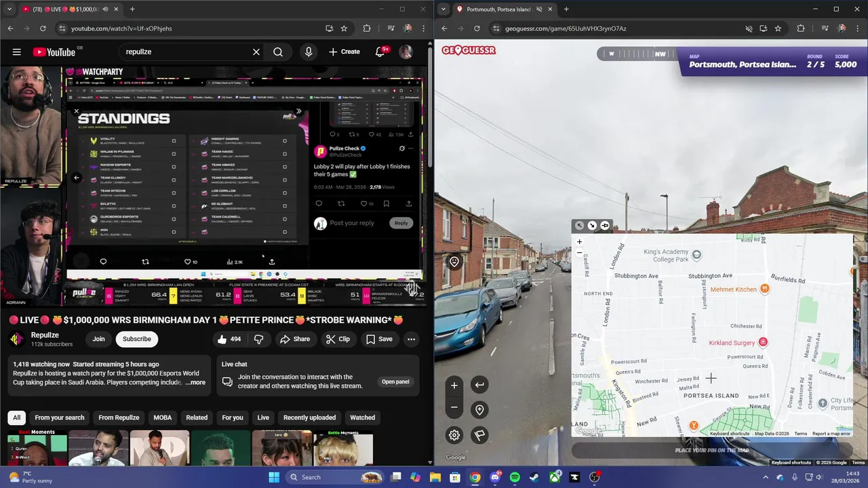868x488 pixels.
Task: Bookmark the GeoGuessr page with star icon
Action: pyautogui.click(x=778, y=28)
